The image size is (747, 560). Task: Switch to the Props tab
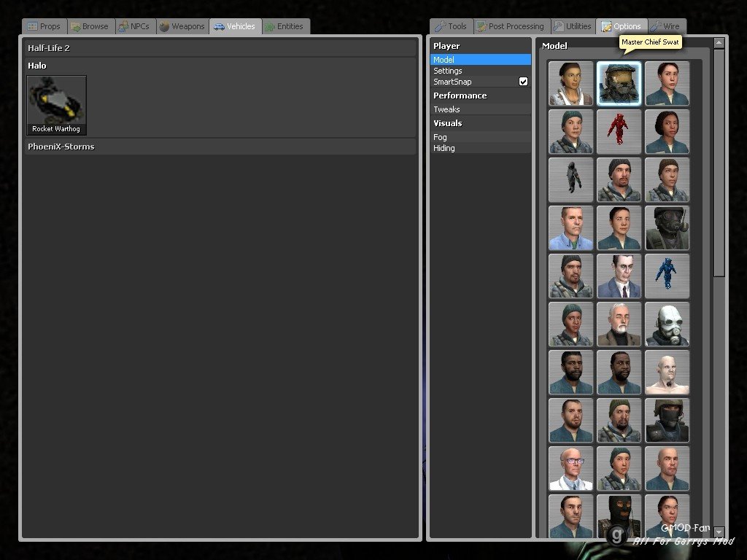tap(44, 27)
